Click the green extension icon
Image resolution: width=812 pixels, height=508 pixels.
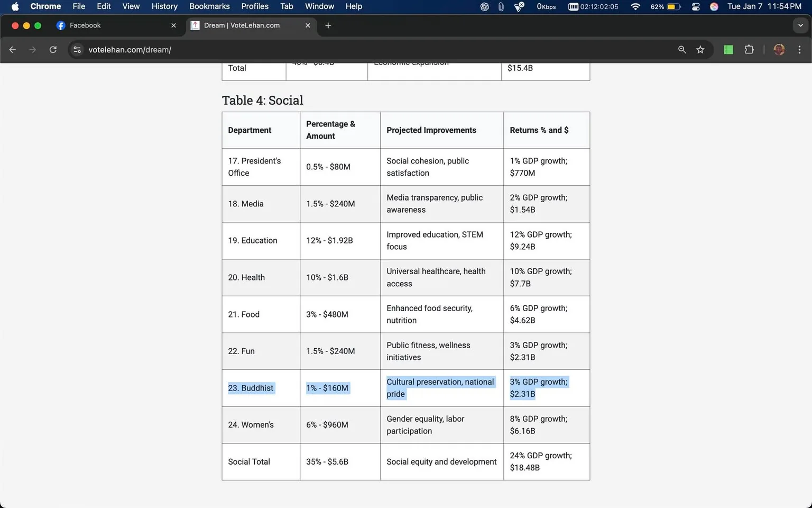728,50
